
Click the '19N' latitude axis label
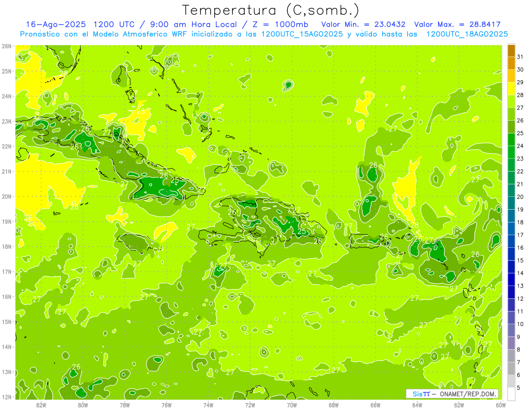(7, 221)
